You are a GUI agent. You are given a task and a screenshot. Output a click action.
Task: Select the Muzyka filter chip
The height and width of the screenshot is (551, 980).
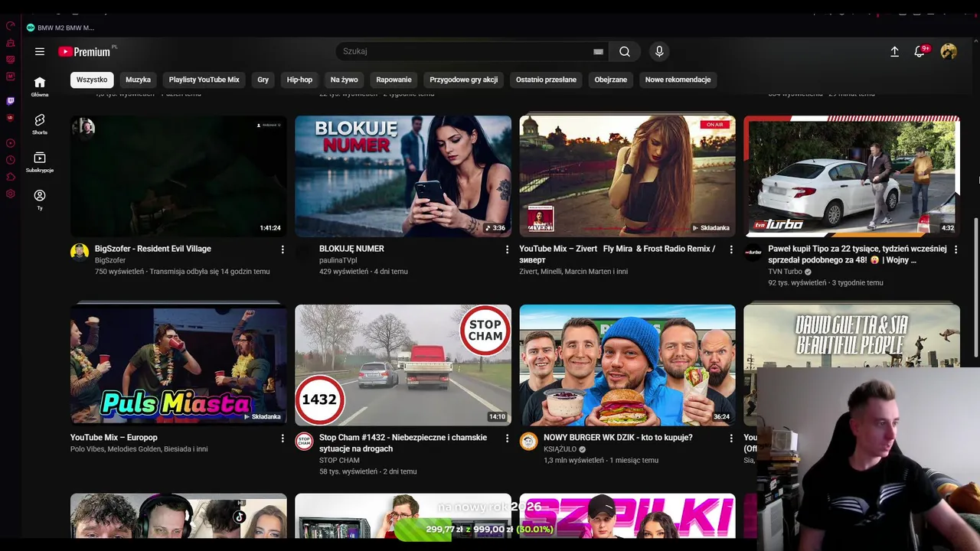[x=139, y=80]
